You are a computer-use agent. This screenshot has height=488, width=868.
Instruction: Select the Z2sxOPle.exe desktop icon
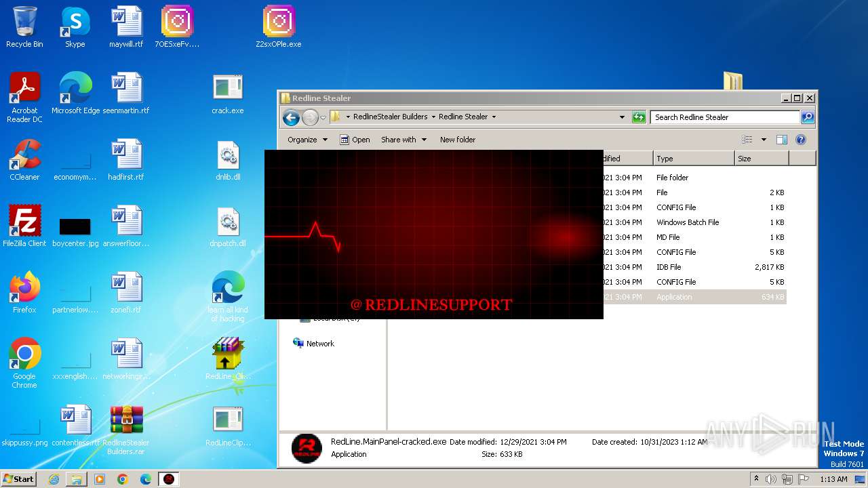[279, 27]
